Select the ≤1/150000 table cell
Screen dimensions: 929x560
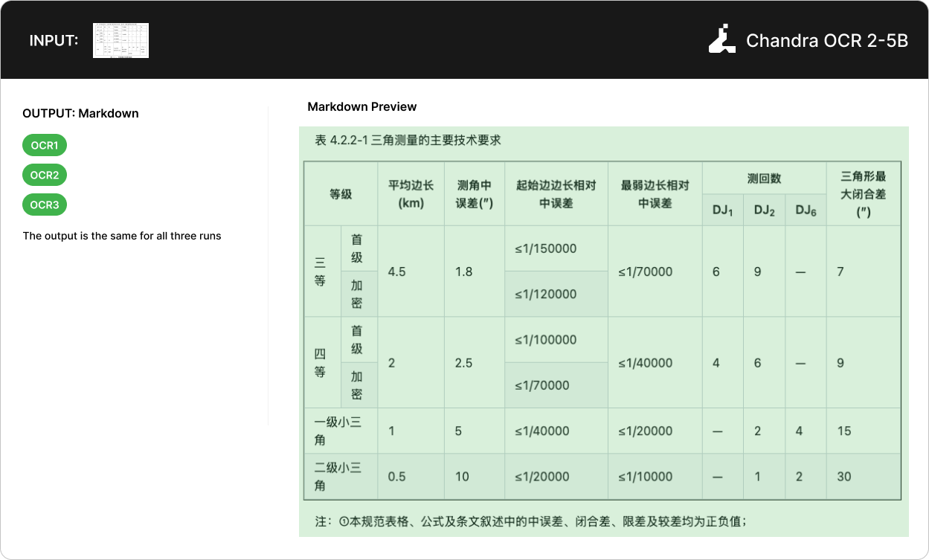(x=545, y=248)
